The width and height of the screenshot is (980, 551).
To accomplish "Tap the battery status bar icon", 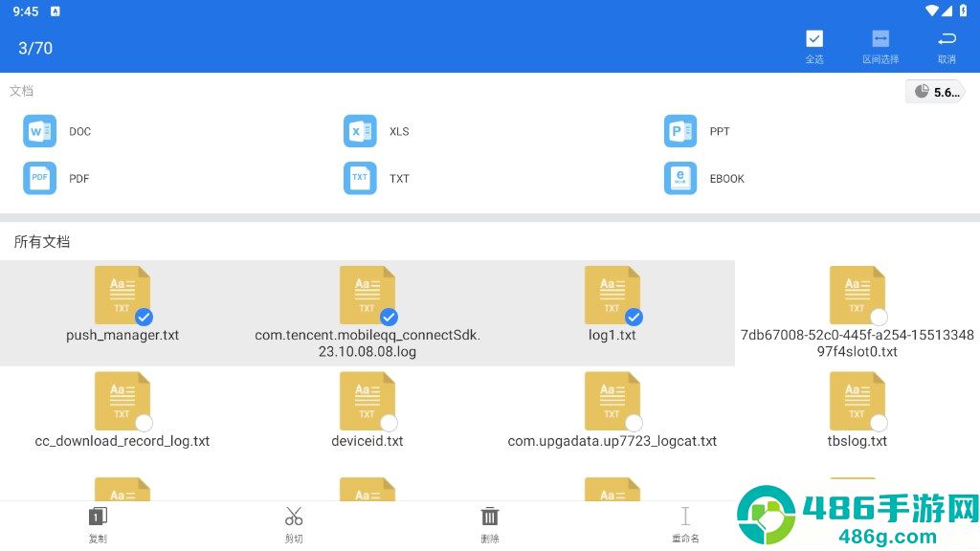I will [963, 11].
